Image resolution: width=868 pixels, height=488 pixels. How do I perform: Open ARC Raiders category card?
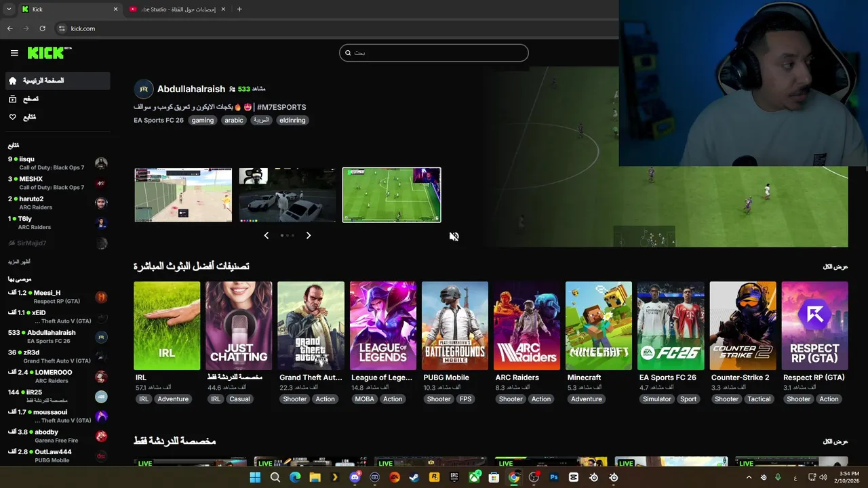tap(527, 326)
